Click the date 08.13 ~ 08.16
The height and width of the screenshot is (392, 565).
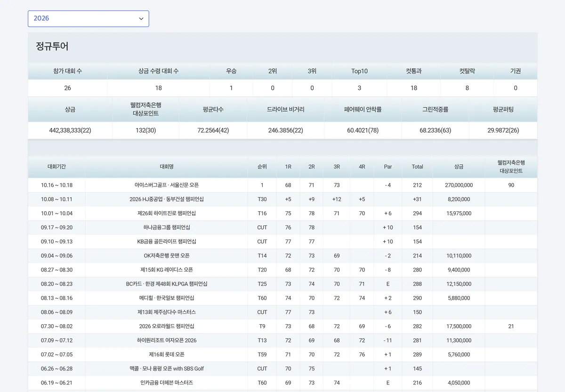(57, 298)
